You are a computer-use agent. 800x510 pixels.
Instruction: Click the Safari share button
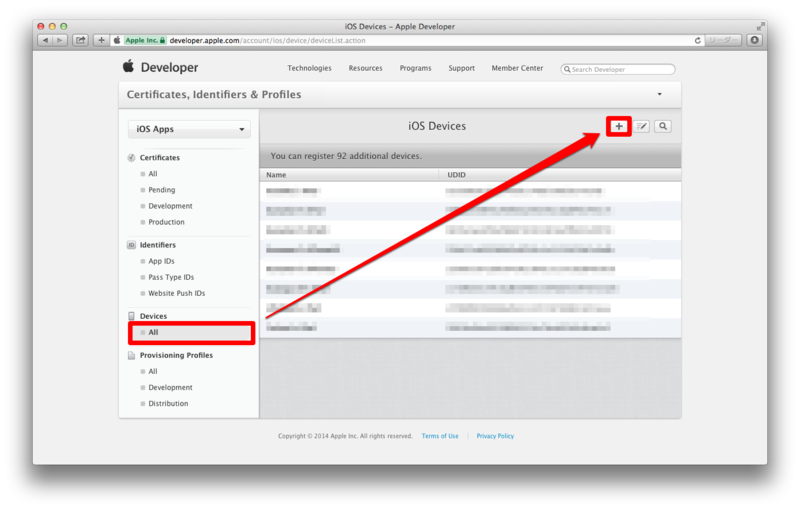81,40
